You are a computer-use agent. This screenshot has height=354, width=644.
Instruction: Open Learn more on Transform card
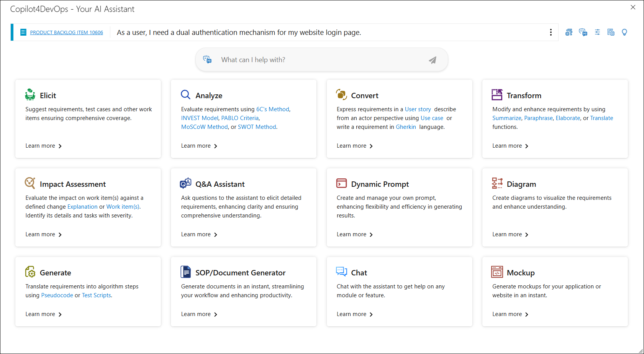pos(511,146)
